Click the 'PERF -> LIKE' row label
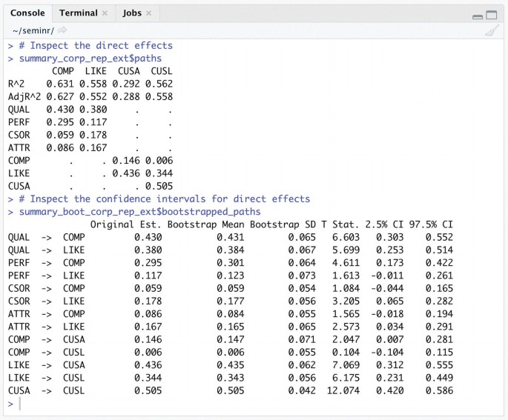 click(x=46, y=276)
